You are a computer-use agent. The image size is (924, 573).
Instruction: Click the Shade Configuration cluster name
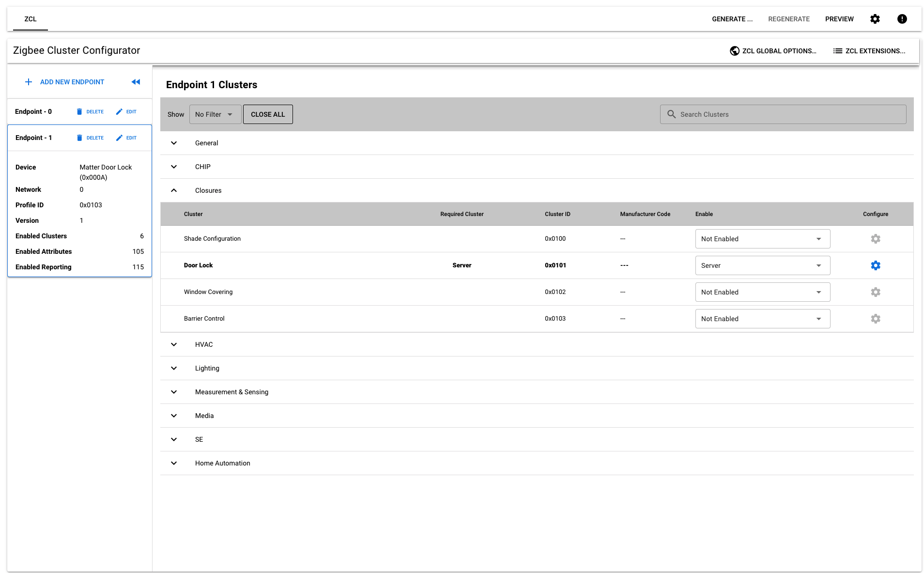212,239
